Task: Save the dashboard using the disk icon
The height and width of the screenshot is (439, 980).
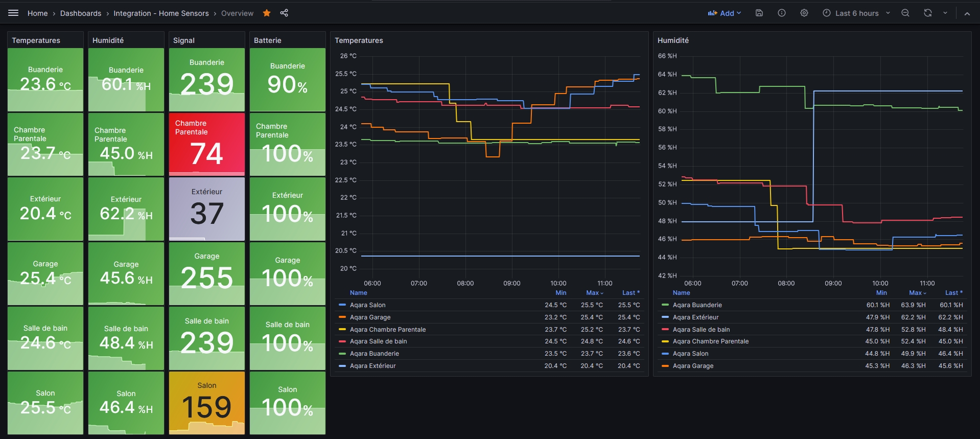Action: tap(759, 13)
